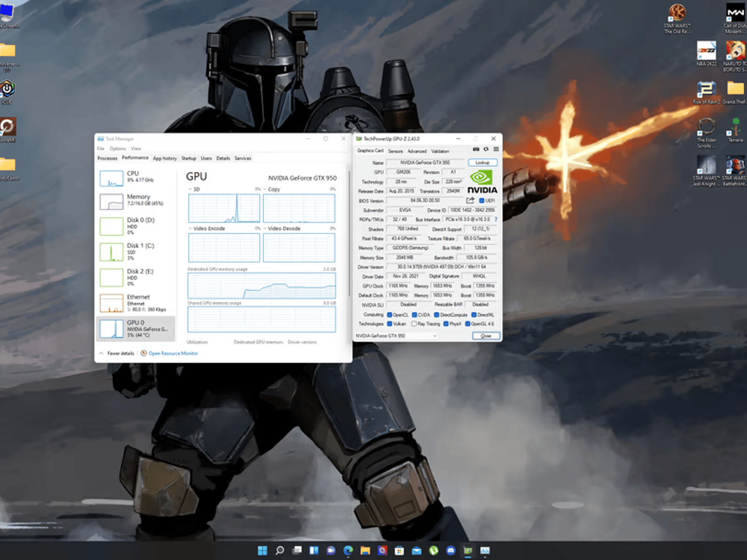Open Resource Monitor link

[173, 353]
